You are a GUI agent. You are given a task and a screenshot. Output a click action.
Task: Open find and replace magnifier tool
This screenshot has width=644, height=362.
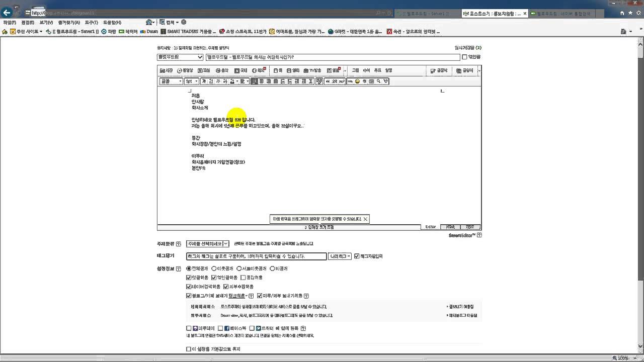(378, 81)
